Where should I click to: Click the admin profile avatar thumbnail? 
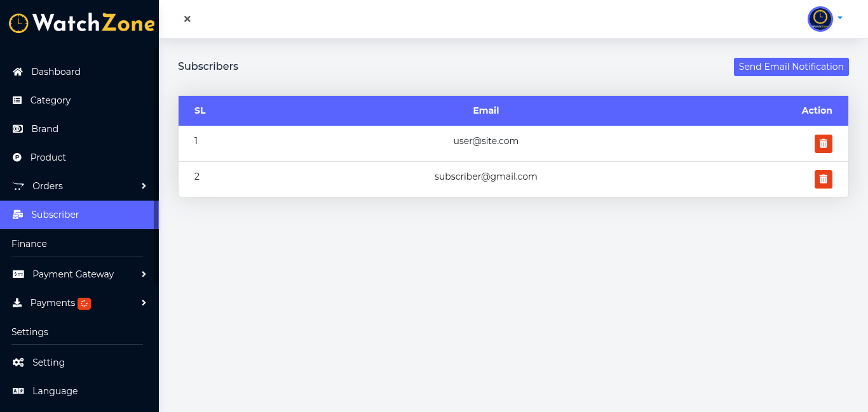click(x=820, y=19)
